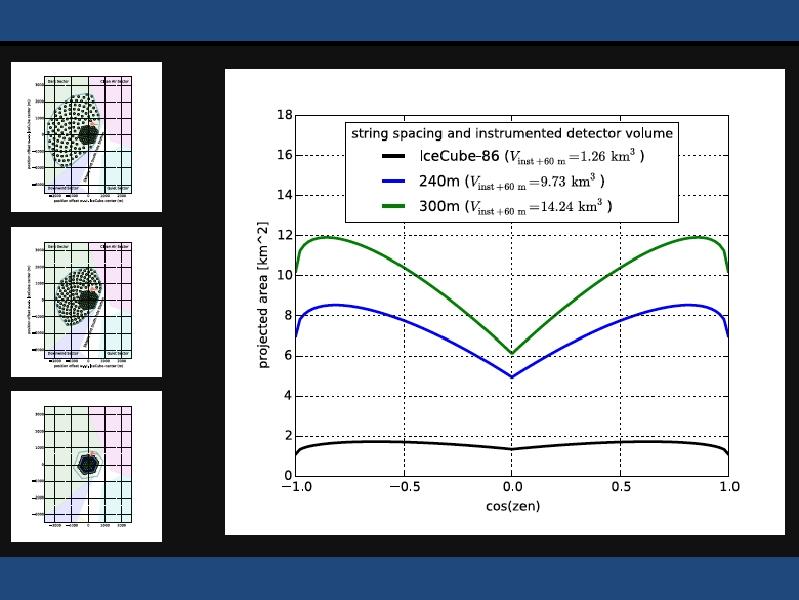Click the black curve at cos(zen)=0

point(512,449)
